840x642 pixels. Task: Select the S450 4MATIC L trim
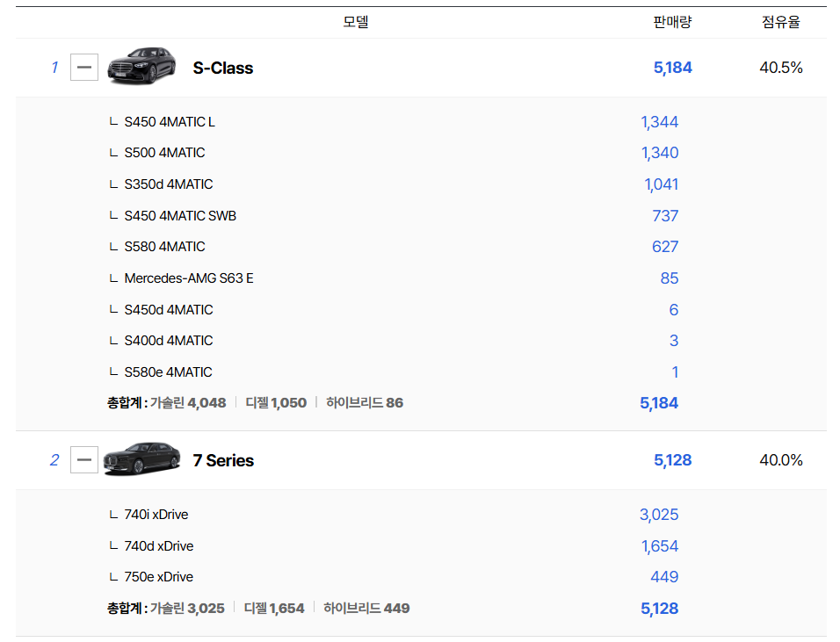click(x=169, y=122)
